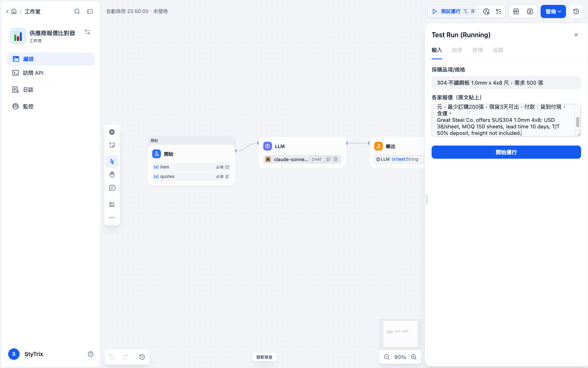Click the 開始運行 button
This screenshot has height=368, width=588.
click(506, 152)
